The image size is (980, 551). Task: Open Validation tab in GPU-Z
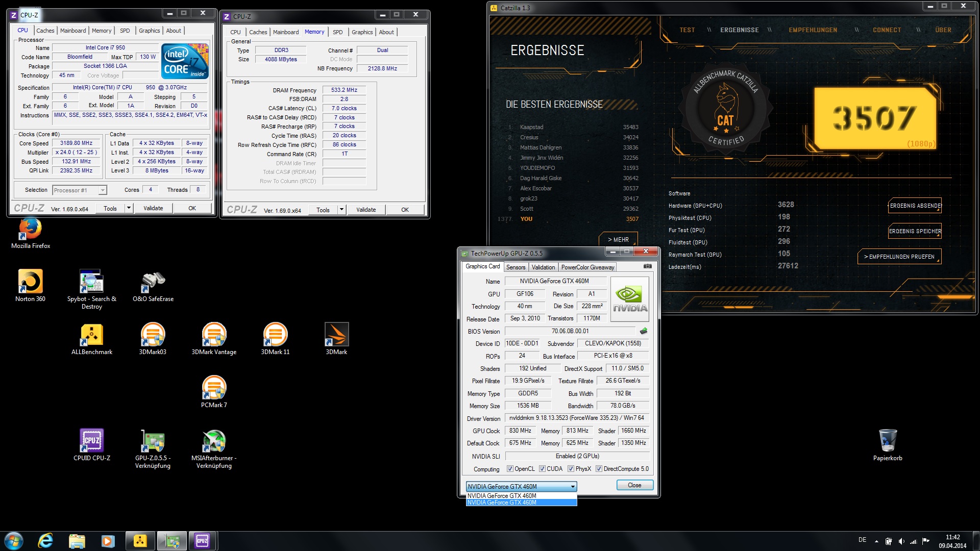[x=543, y=267]
